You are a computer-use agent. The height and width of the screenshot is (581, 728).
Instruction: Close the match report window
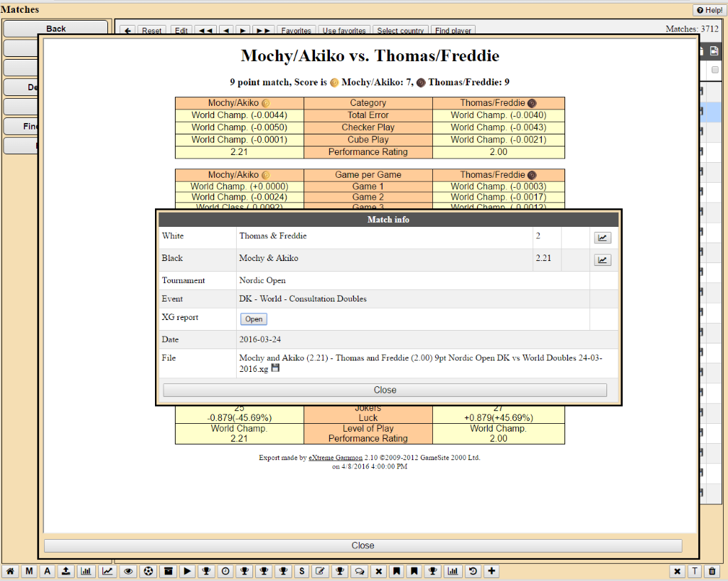click(x=363, y=545)
